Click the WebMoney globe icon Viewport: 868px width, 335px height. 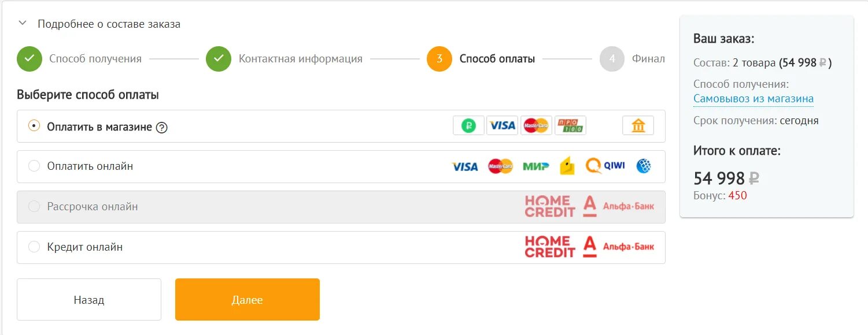(x=644, y=166)
